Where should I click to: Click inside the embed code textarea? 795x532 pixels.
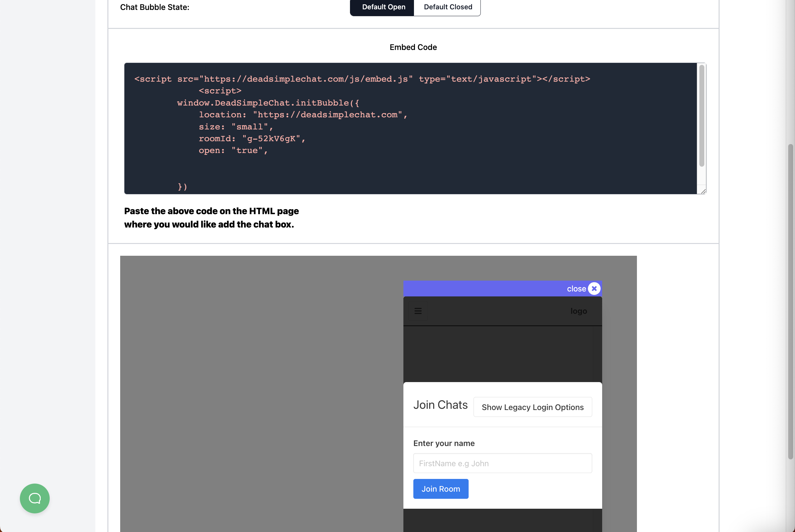(411, 128)
